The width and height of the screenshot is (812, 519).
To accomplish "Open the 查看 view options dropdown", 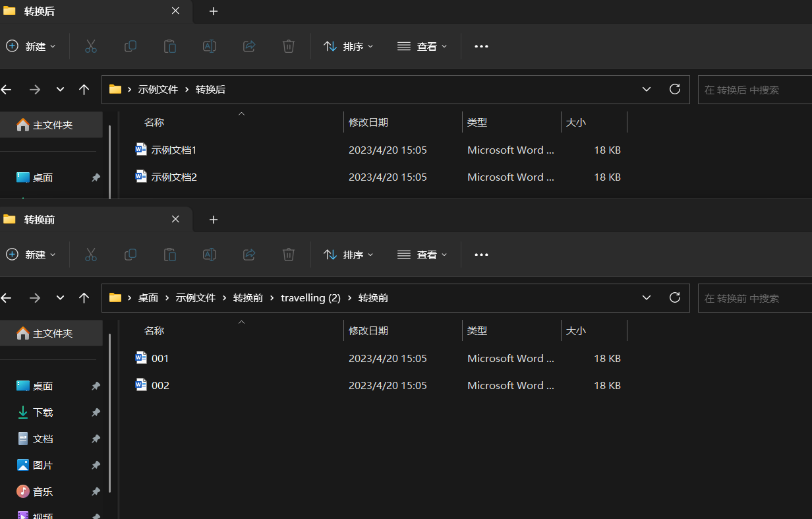I will [422, 46].
